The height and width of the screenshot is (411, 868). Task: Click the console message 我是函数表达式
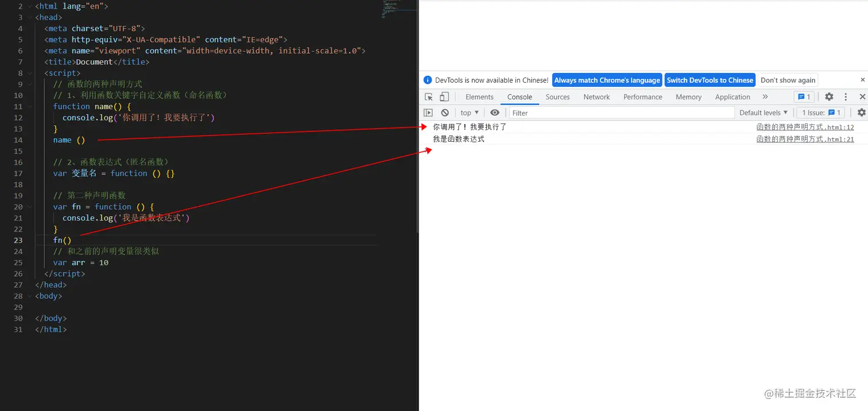(x=459, y=139)
